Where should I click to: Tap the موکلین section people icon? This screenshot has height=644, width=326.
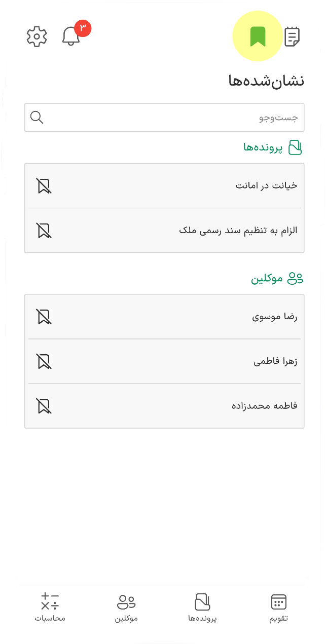click(295, 278)
